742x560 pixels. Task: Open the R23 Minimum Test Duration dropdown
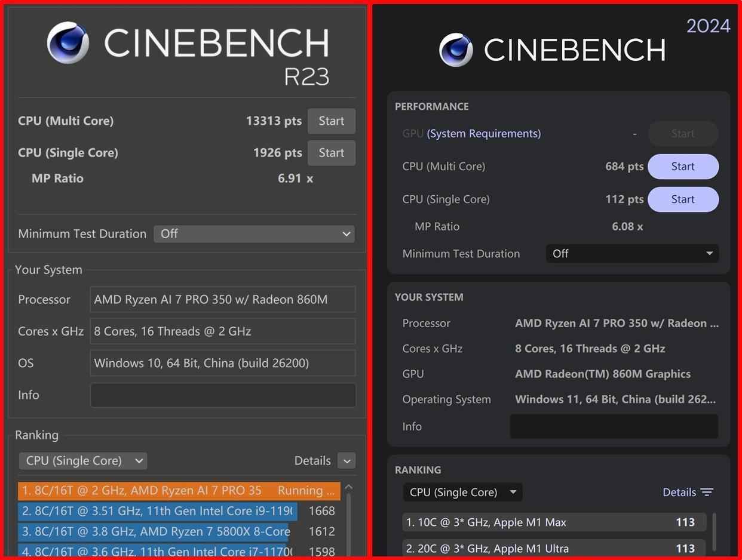(255, 234)
